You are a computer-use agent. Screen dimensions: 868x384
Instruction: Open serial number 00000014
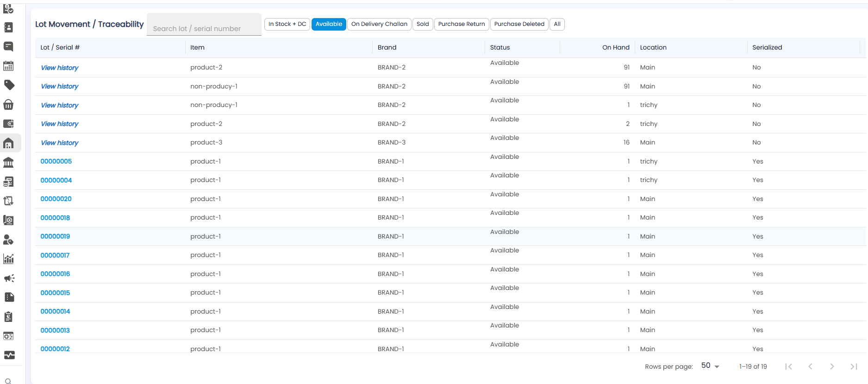point(55,311)
